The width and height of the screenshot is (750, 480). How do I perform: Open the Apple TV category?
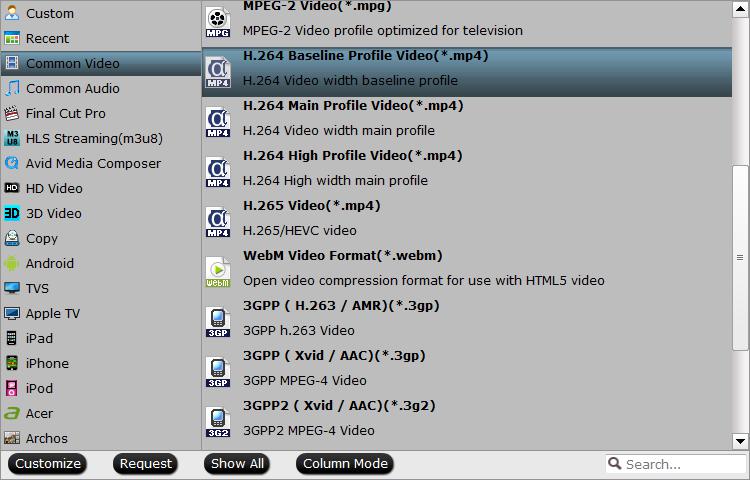point(52,313)
